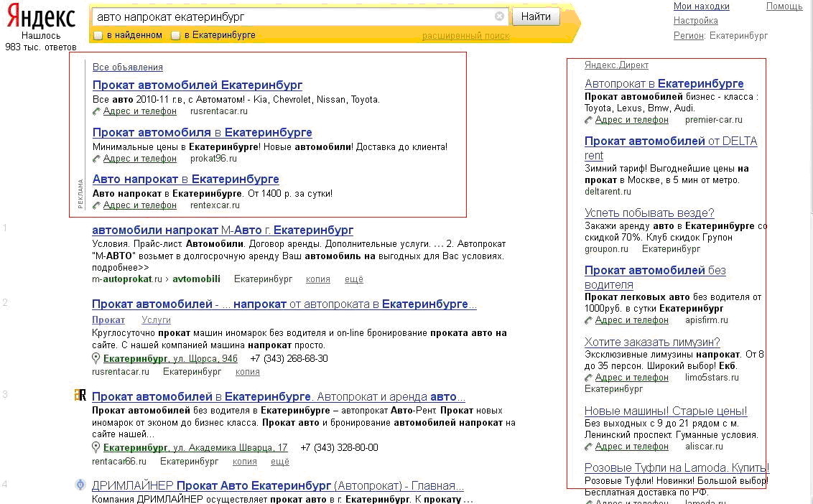This screenshot has width=813, height=504.
Task: Click the favicon of the rentacar66.ru result
Action: pos(80,396)
